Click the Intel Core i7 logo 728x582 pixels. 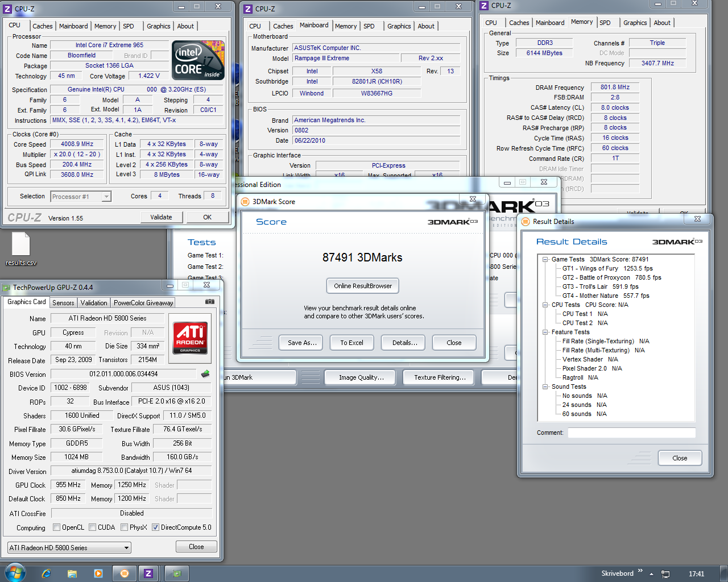coord(198,60)
